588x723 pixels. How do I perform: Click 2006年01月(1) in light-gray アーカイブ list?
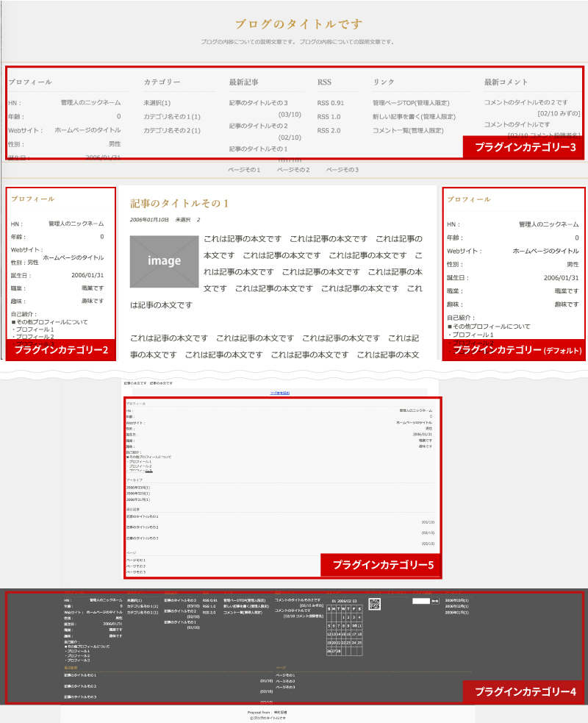pos(138,499)
